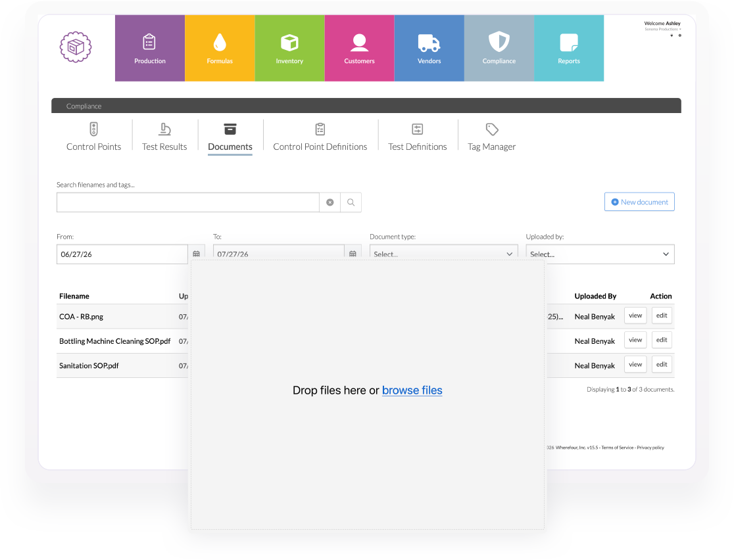This screenshot has height=560, width=734.
Task: Clear the search box with X icon
Action: (x=330, y=202)
